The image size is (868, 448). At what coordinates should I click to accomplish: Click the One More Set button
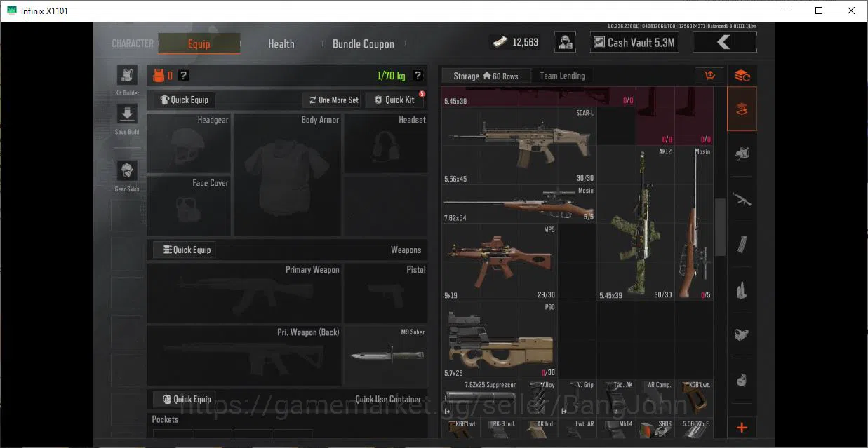(x=333, y=100)
